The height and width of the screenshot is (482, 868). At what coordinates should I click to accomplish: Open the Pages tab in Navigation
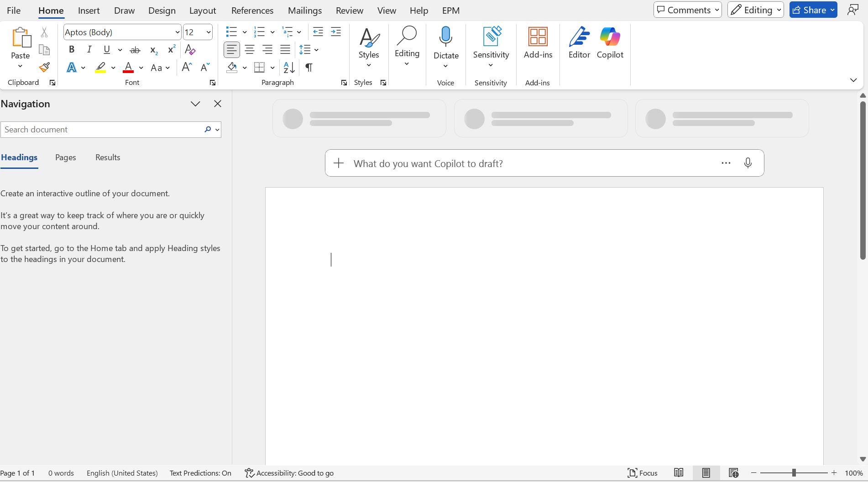66,157
